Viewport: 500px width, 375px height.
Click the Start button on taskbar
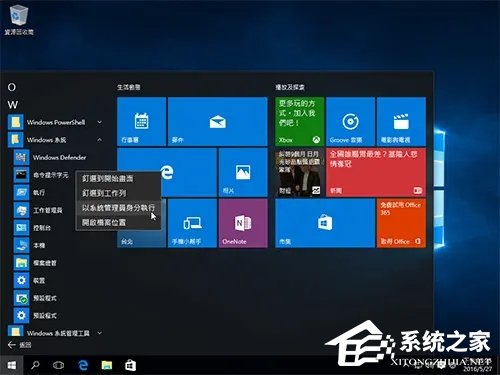(x=12, y=365)
